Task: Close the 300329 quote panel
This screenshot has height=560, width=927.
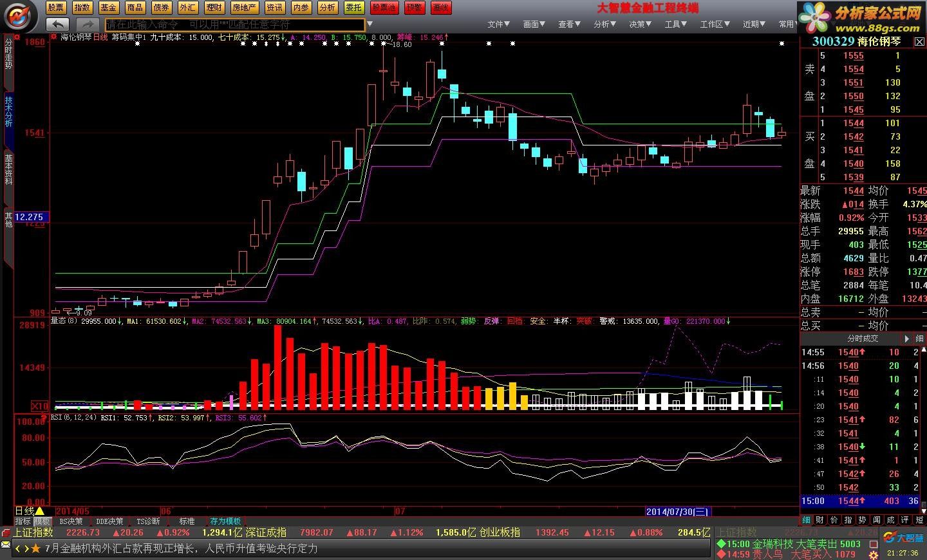Action: pos(919,42)
